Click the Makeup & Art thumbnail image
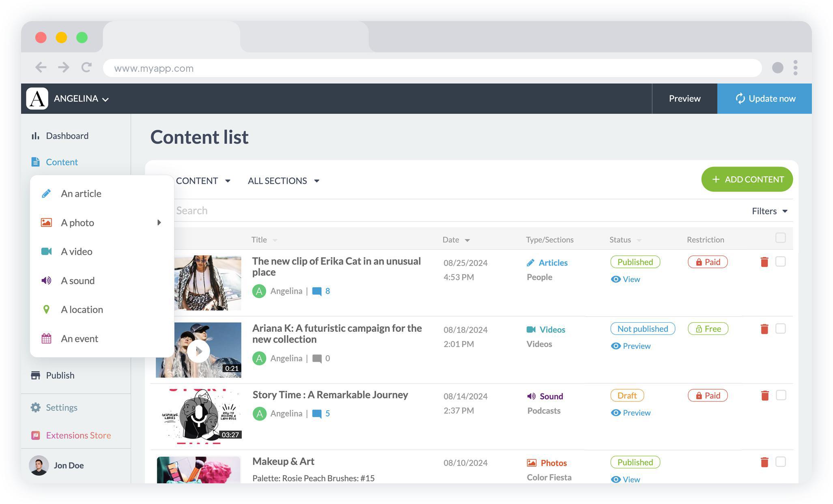Viewport: 833px width, 504px height. (199, 470)
